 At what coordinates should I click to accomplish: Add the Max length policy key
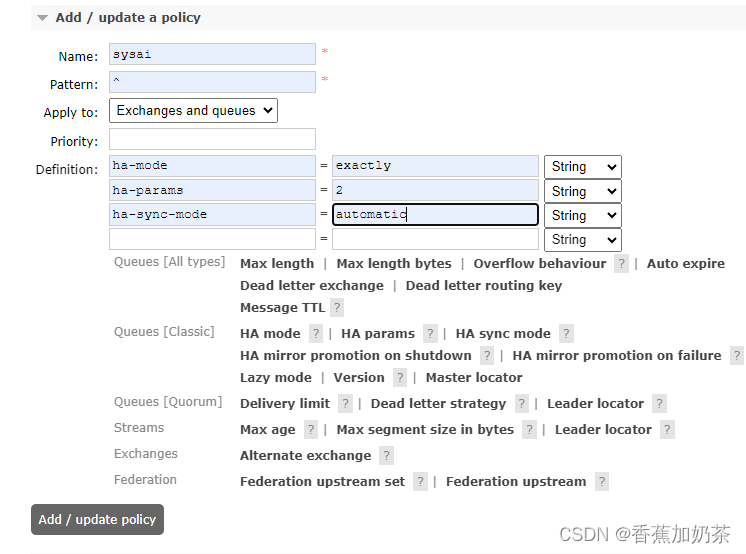277,264
